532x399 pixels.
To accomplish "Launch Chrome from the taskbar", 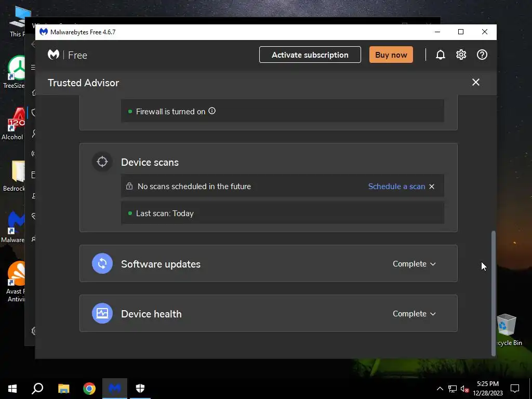I will [89, 388].
